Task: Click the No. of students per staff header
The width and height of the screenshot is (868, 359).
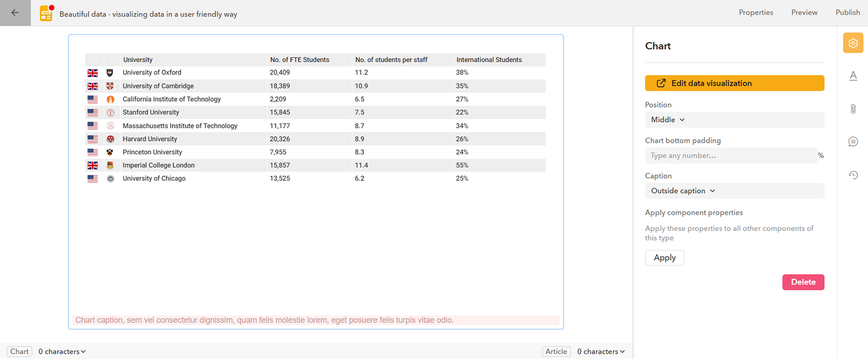Action: [x=391, y=60]
